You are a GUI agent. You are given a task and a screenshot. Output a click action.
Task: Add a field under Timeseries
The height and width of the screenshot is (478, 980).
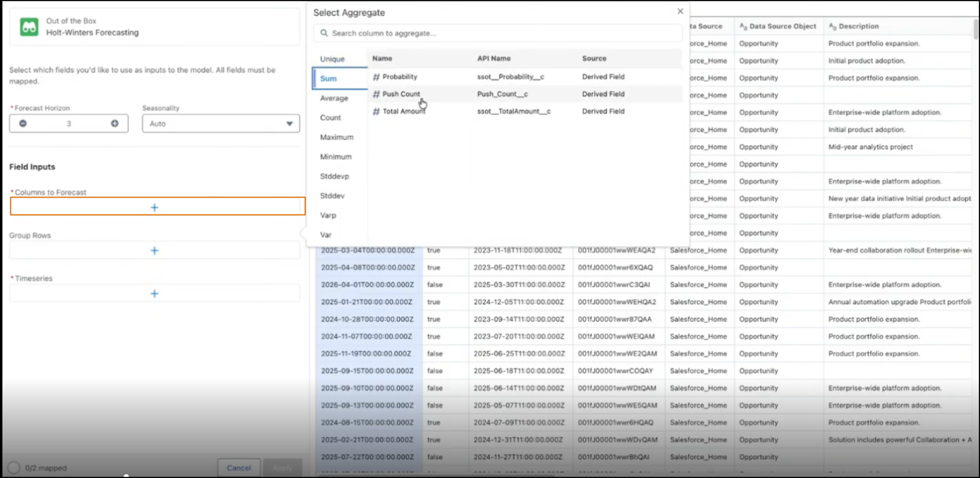click(154, 293)
